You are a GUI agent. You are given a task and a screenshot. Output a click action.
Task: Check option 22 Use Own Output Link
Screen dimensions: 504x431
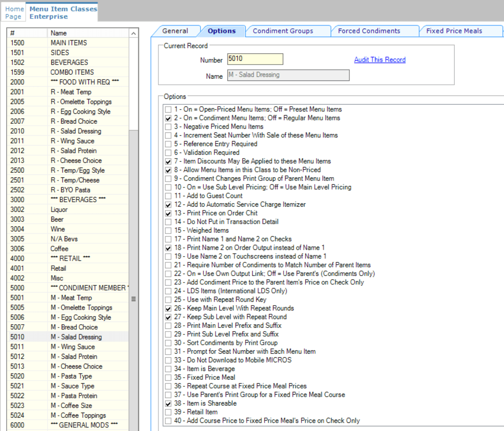click(168, 274)
